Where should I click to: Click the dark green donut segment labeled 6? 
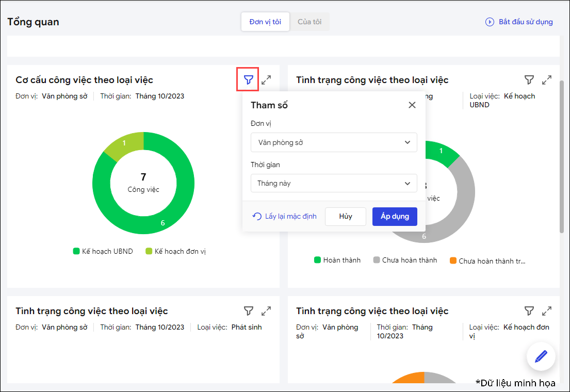click(x=163, y=222)
